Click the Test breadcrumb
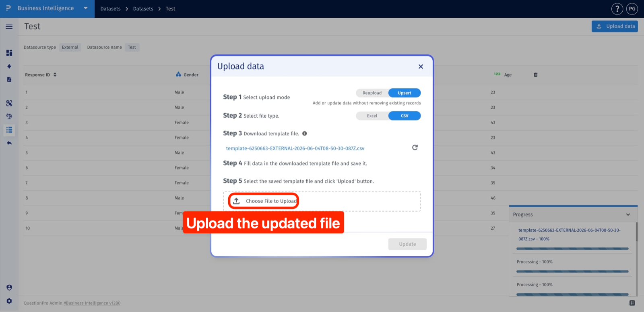 (170, 8)
